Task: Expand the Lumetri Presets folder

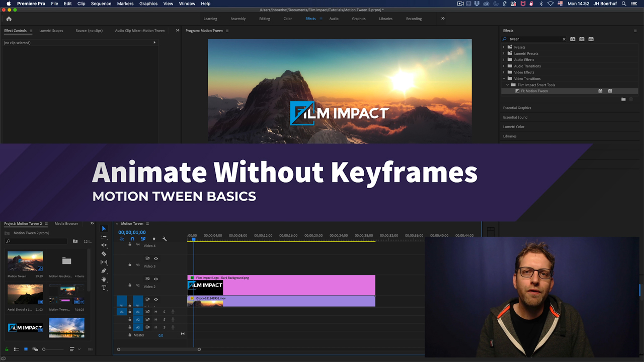Action: click(x=504, y=53)
